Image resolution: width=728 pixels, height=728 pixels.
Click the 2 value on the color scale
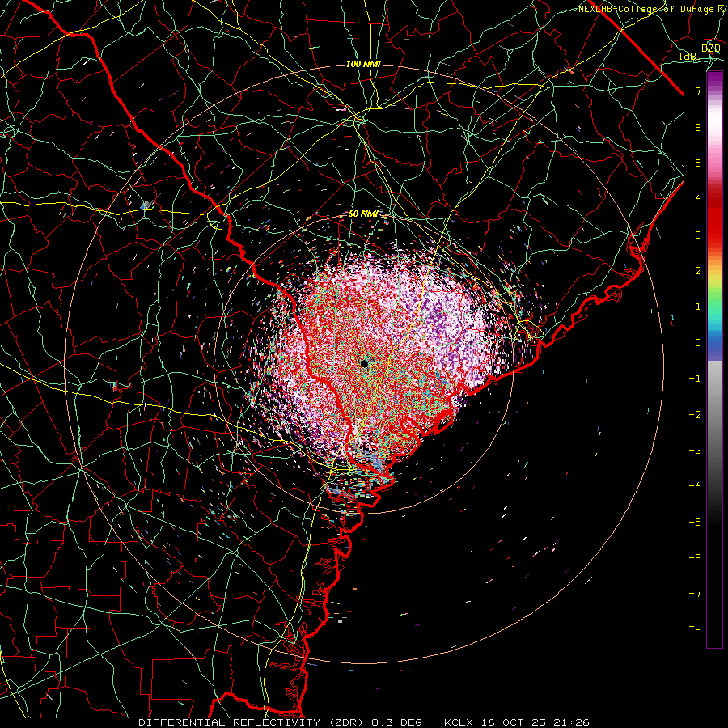pos(698,271)
